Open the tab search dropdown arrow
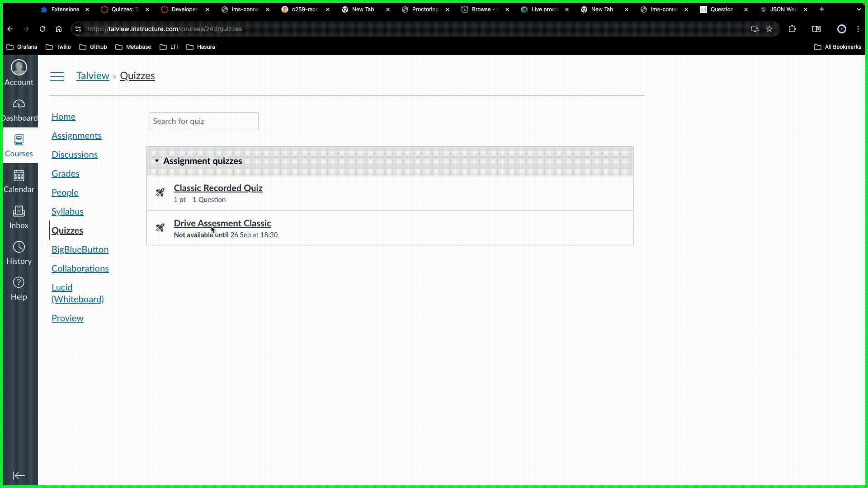 [x=858, y=9]
